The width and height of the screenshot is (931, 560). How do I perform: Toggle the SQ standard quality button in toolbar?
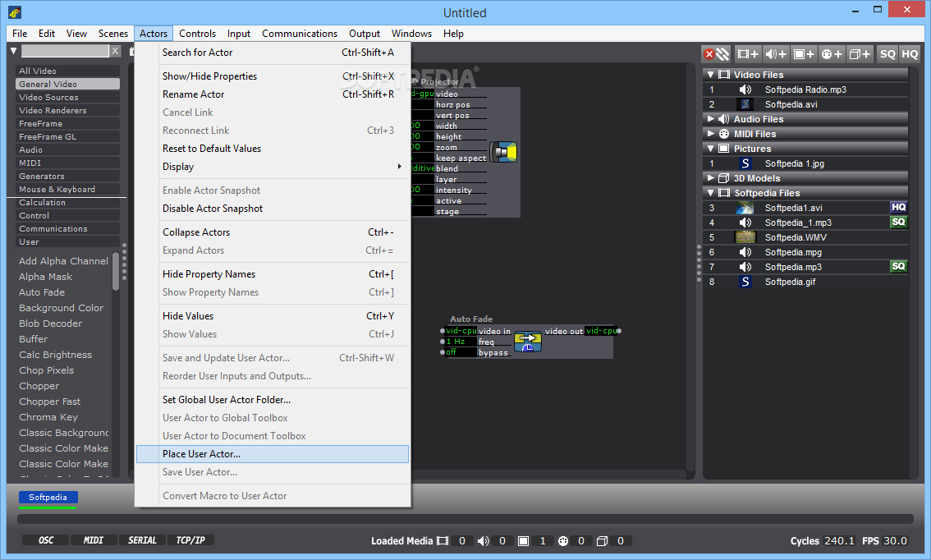tap(887, 54)
